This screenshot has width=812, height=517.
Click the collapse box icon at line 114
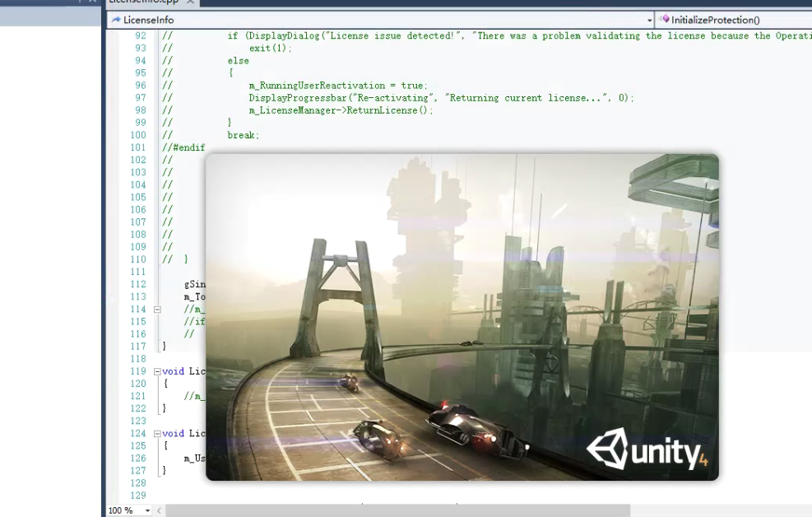(156, 309)
